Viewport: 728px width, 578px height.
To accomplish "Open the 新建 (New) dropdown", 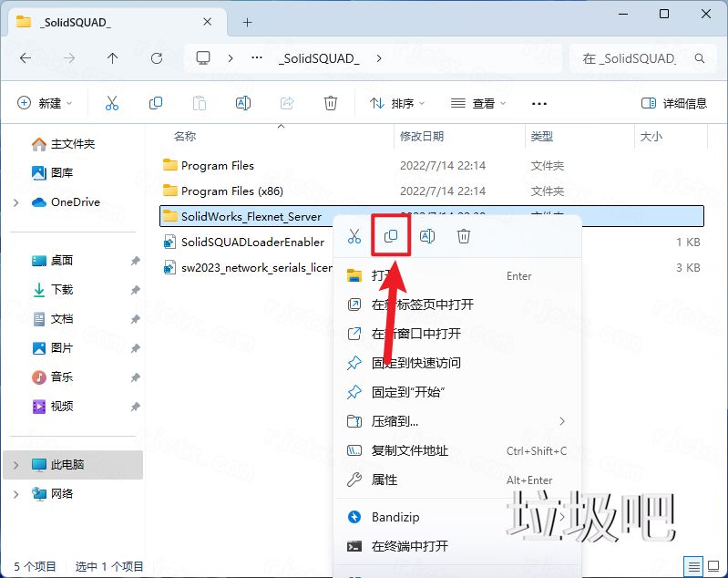I will 45,103.
